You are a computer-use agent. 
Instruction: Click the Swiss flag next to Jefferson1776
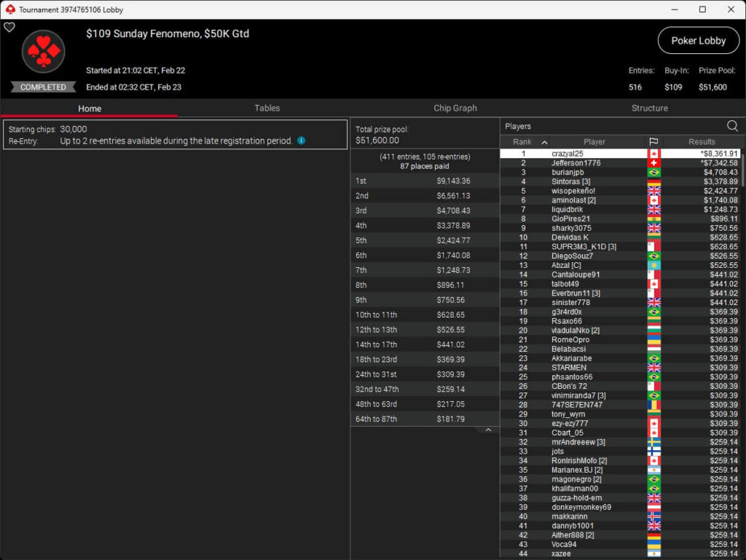click(x=653, y=163)
